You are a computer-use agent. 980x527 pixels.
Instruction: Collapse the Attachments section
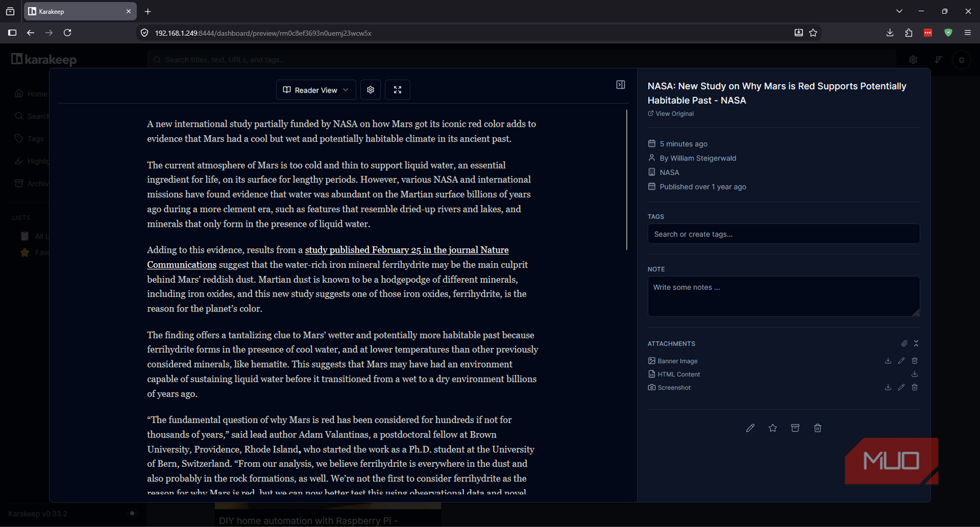coord(916,343)
